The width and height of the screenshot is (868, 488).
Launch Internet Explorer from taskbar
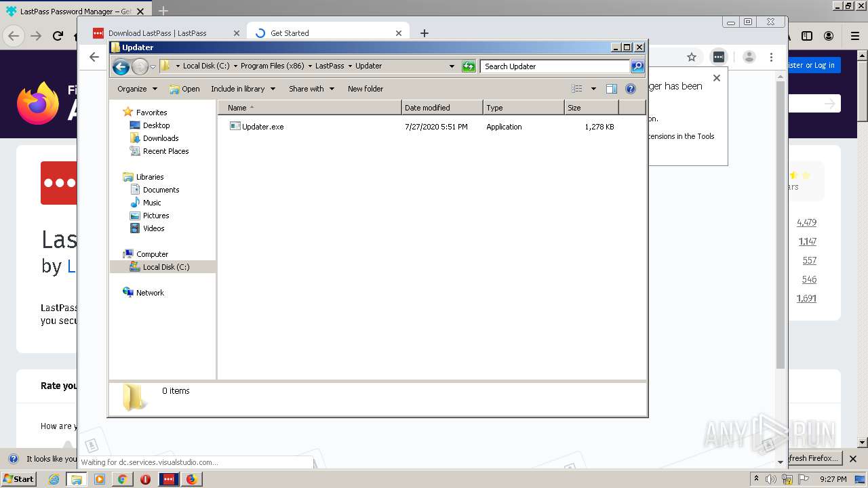click(x=54, y=479)
